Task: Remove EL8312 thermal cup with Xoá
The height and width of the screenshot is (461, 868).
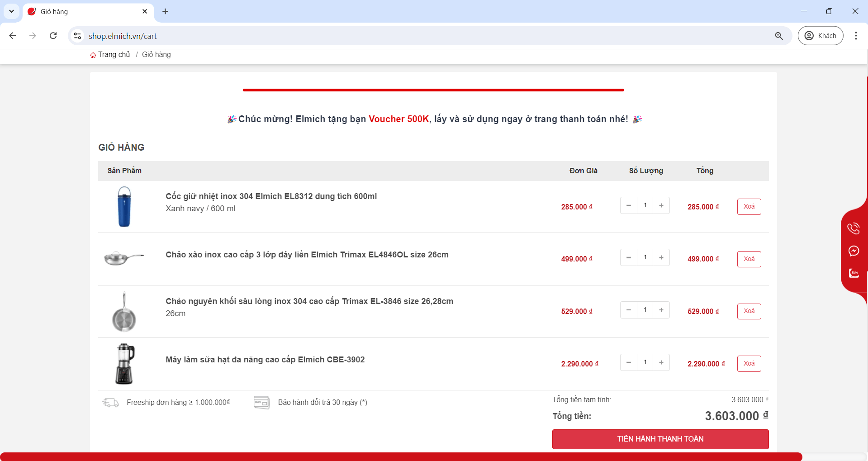Action: pyautogui.click(x=749, y=207)
